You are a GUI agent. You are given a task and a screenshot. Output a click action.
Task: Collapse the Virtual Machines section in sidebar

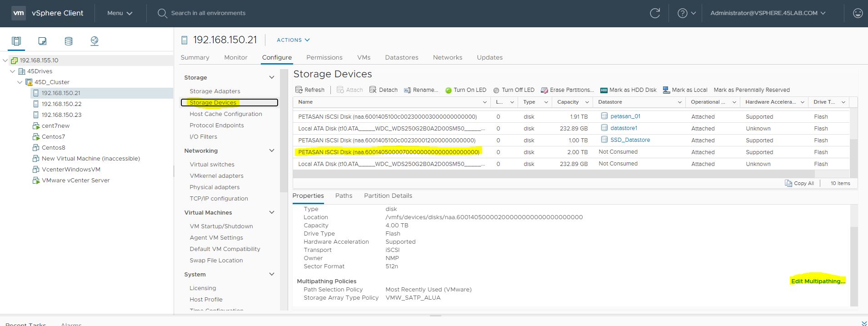click(x=272, y=212)
